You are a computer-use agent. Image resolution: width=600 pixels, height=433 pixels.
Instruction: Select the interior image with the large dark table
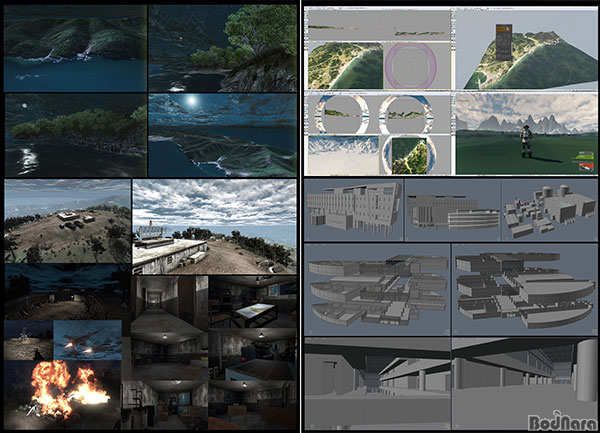click(253, 354)
